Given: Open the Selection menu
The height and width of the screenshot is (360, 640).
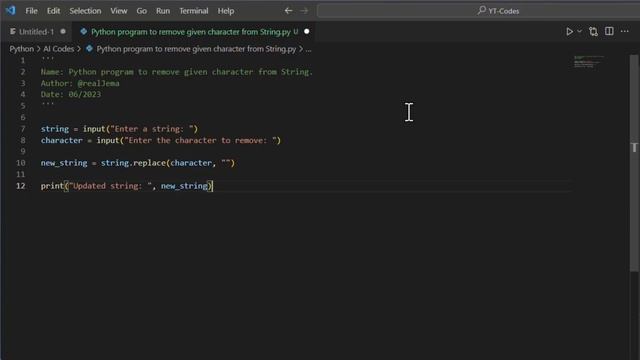Looking at the screenshot, I should tap(85, 11).
